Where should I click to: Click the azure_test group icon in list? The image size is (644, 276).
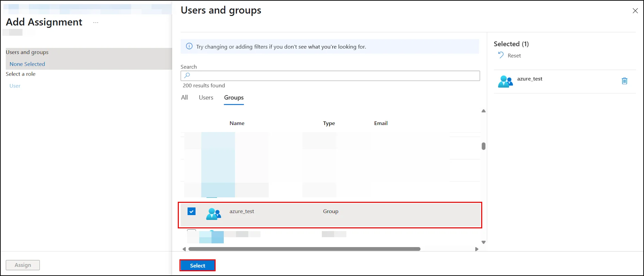click(x=214, y=214)
